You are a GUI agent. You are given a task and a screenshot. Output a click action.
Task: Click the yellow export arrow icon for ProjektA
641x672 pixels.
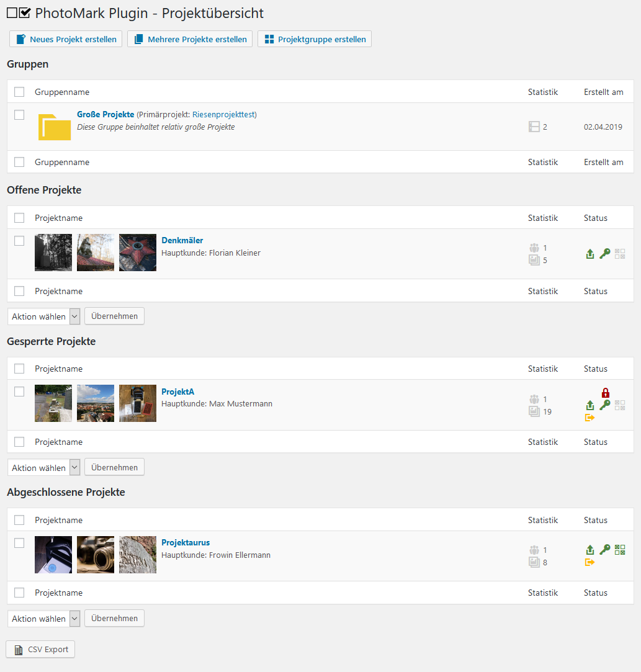tap(589, 418)
